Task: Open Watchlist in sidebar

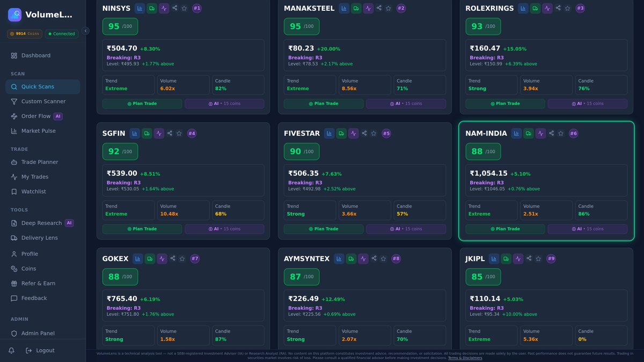Action: (x=43, y=191)
